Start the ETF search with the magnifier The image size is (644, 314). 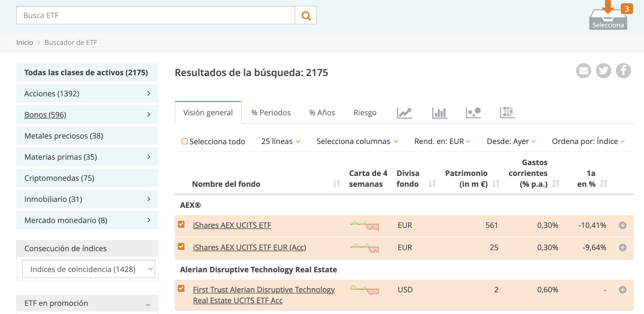point(305,15)
